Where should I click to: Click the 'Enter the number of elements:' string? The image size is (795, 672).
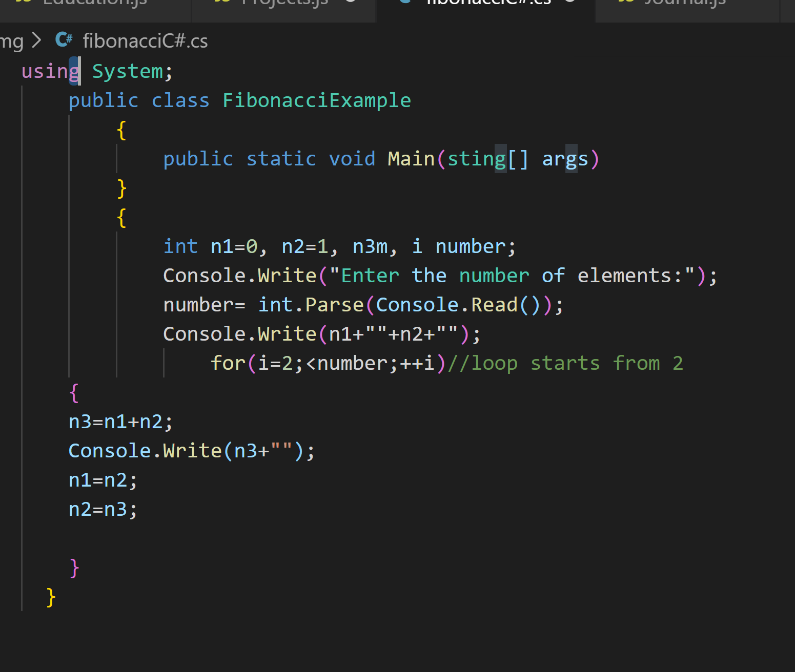pyautogui.click(x=512, y=276)
